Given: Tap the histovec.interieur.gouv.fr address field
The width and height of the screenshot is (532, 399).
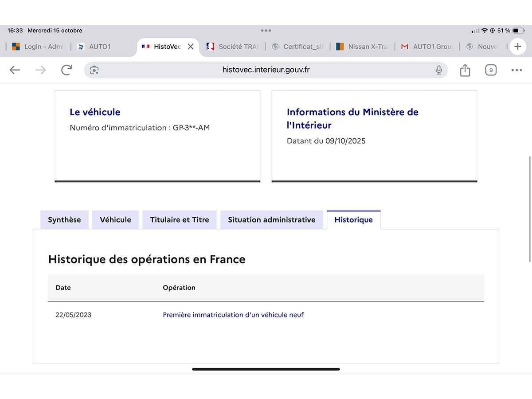Looking at the screenshot, I should (266, 70).
